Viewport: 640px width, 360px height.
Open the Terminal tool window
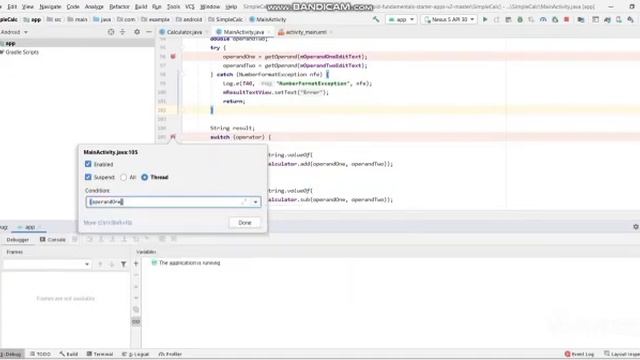pos(100,354)
